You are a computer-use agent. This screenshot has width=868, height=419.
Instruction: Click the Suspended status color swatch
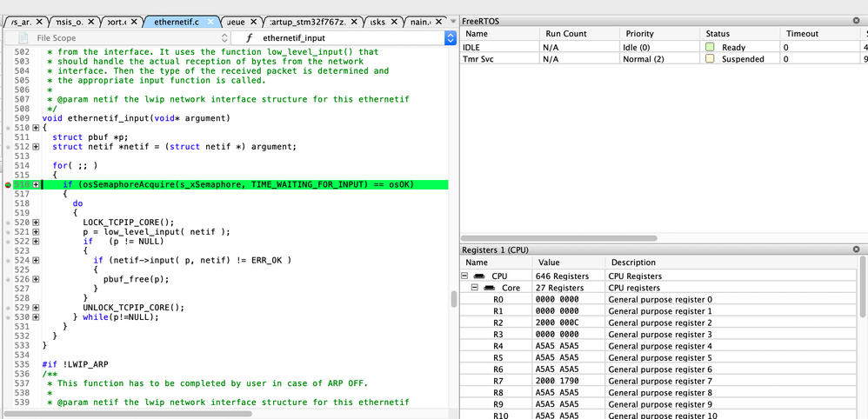coord(710,58)
